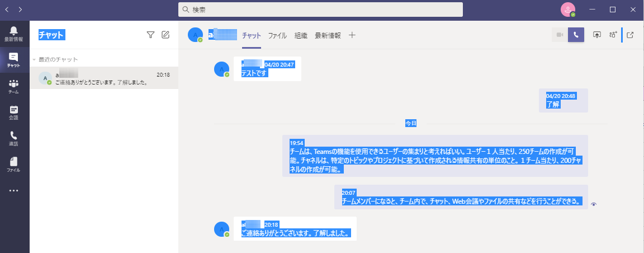Image resolution: width=644 pixels, height=253 pixels.
Task: Switch to the チャット tab
Action: [252, 36]
